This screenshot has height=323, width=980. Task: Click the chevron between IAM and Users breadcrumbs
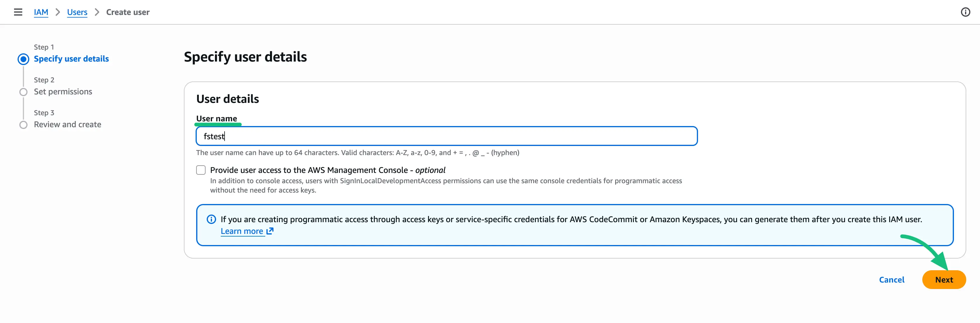57,12
